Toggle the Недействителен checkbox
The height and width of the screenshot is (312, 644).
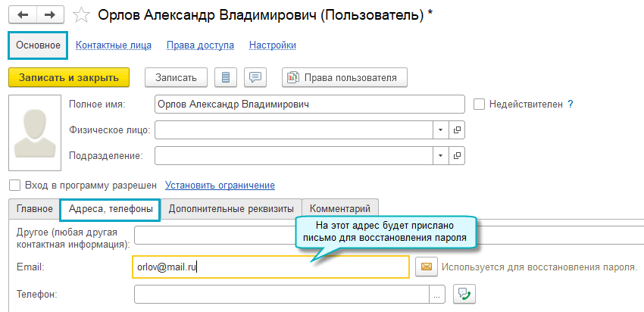coord(478,105)
